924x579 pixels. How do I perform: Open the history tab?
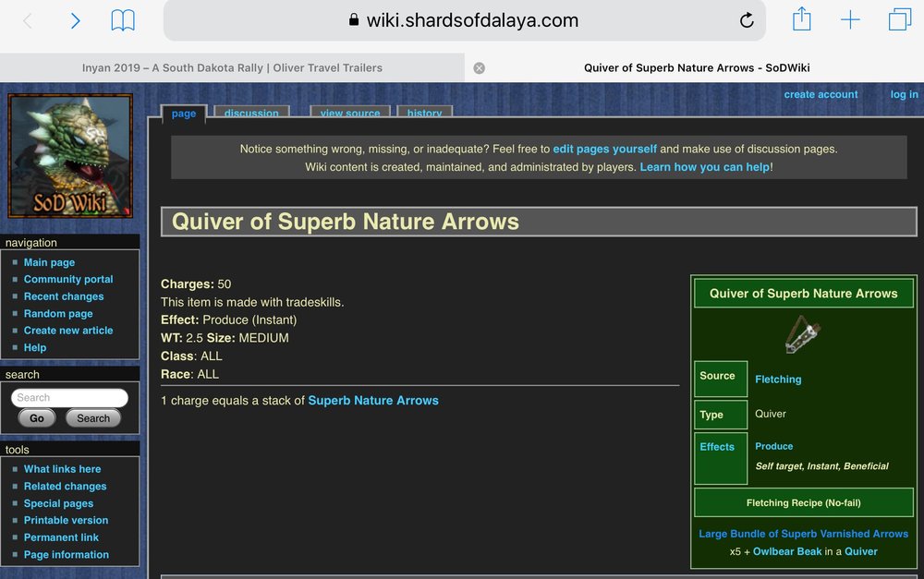click(425, 113)
